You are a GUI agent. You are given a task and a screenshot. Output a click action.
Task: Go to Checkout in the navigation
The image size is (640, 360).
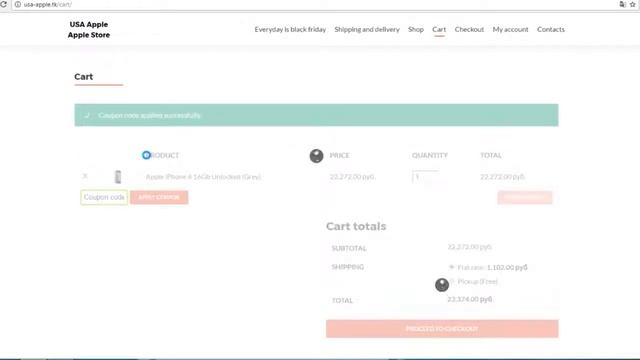[x=469, y=29]
